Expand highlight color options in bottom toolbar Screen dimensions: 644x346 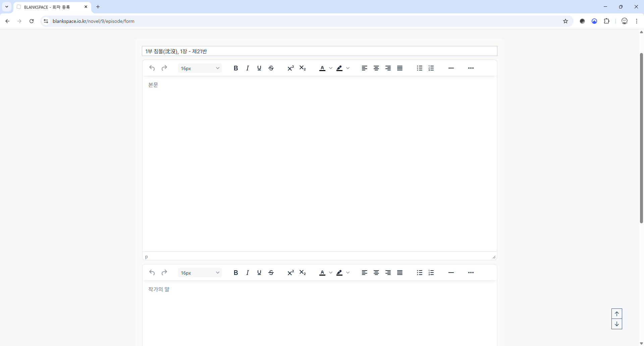tap(348, 273)
